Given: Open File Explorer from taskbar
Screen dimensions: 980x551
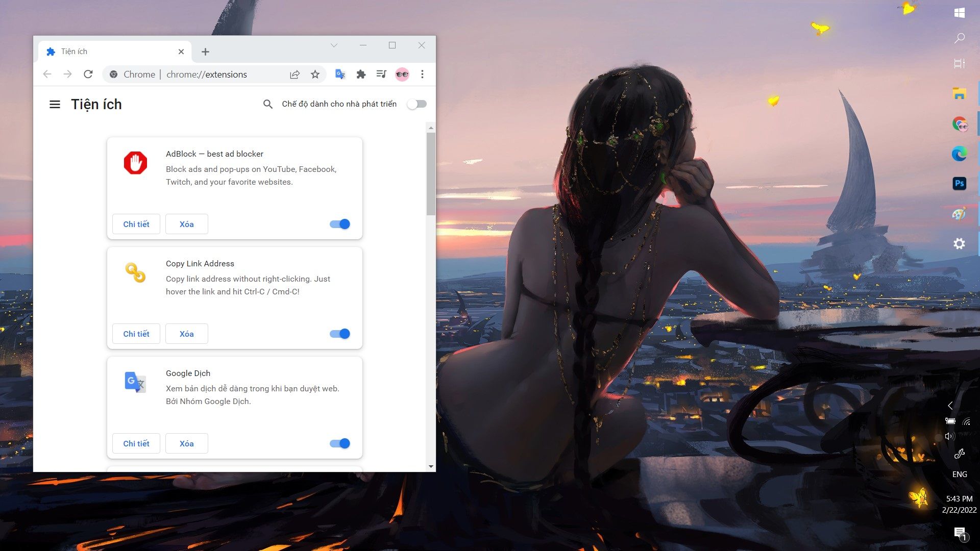Looking at the screenshot, I should pos(960,93).
